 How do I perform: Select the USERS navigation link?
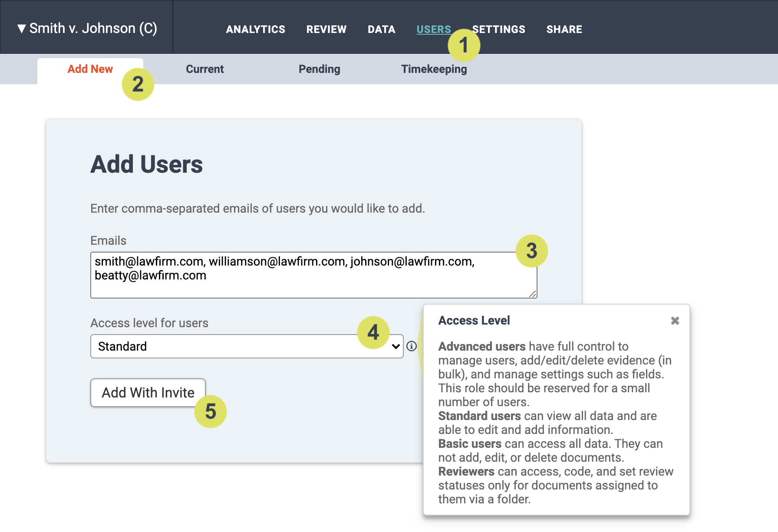pyautogui.click(x=434, y=29)
